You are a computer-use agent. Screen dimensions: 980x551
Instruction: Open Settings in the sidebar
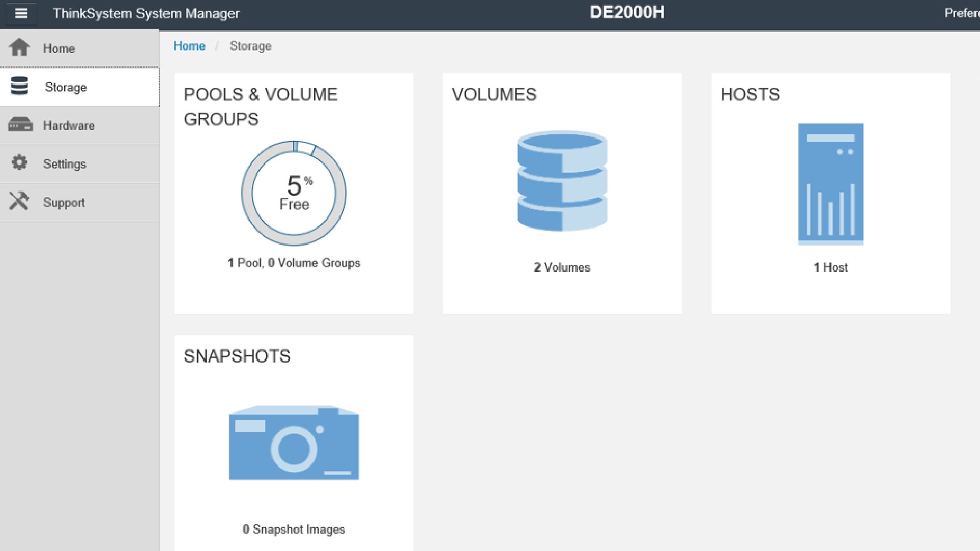[80, 164]
